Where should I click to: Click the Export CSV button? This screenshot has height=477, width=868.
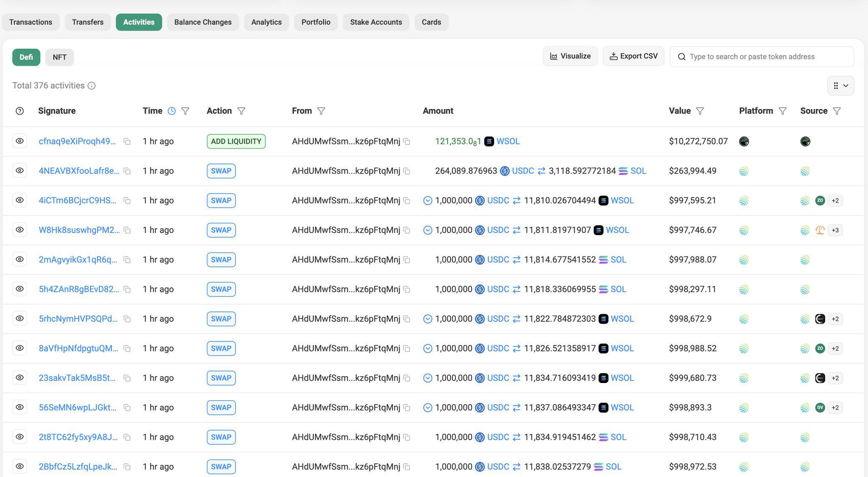pyautogui.click(x=633, y=56)
